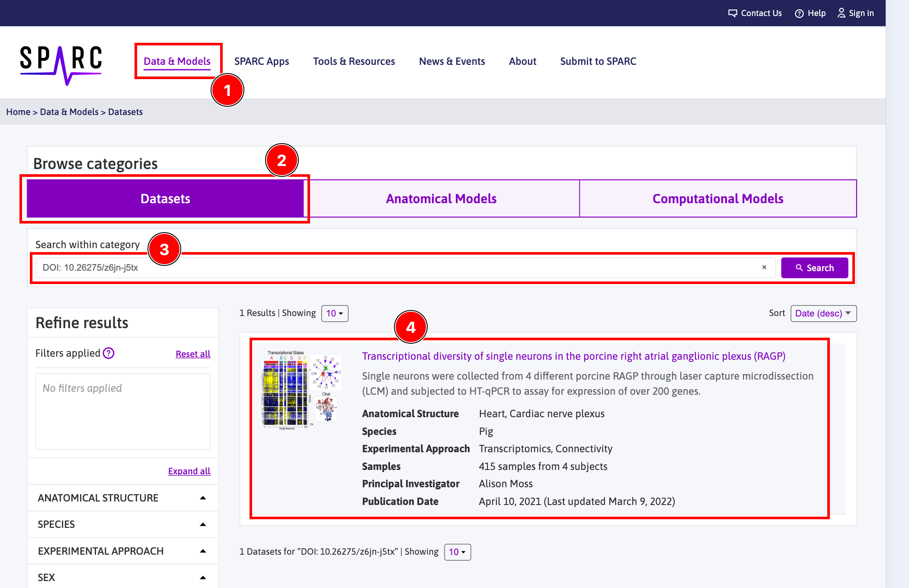Open the Sort Date (desc) dropdown
The image size is (909, 588).
coord(823,313)
